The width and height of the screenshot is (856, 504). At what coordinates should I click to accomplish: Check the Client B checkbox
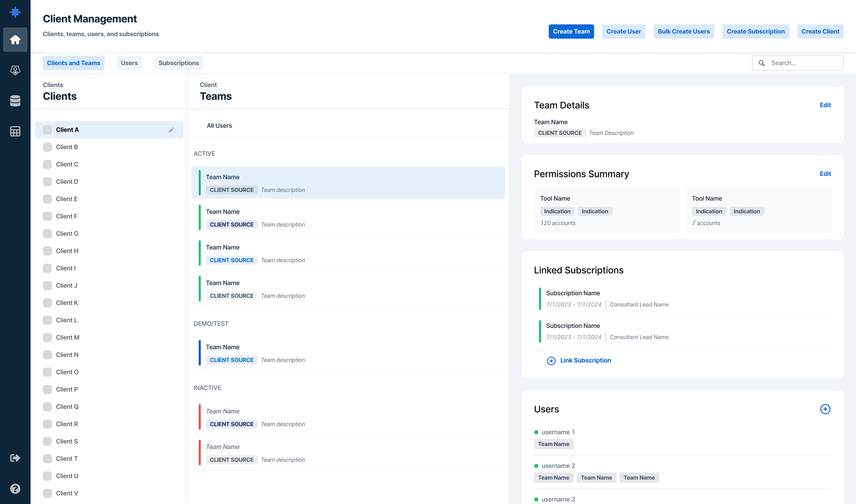(x=47, y=147)
